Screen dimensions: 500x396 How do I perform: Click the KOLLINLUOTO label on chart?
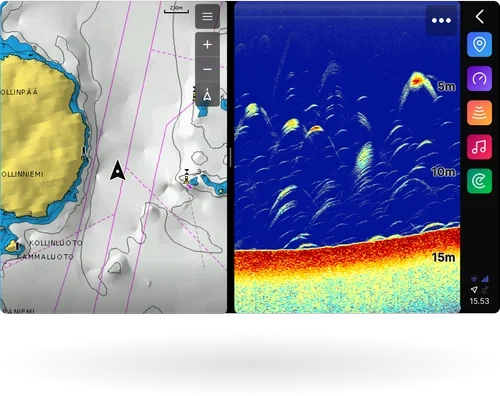pyautogui.click(x=56, y=243)
